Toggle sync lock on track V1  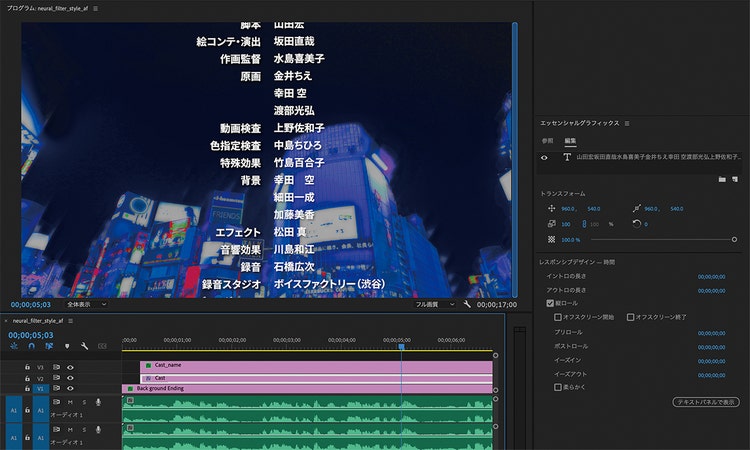[56, 388]
